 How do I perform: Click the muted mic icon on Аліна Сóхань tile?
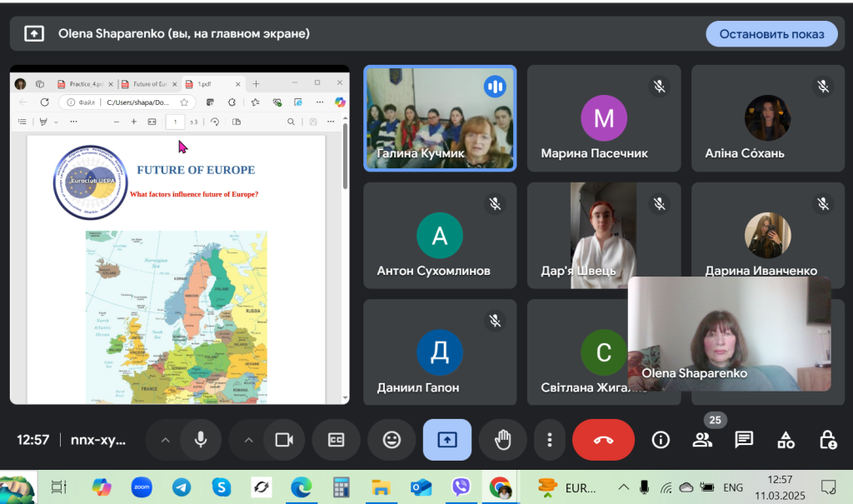coord(823,86)
